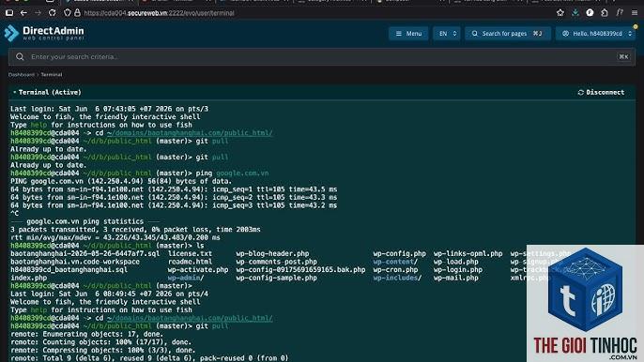Click the wp-includes/ directory name

coord(397,278)
